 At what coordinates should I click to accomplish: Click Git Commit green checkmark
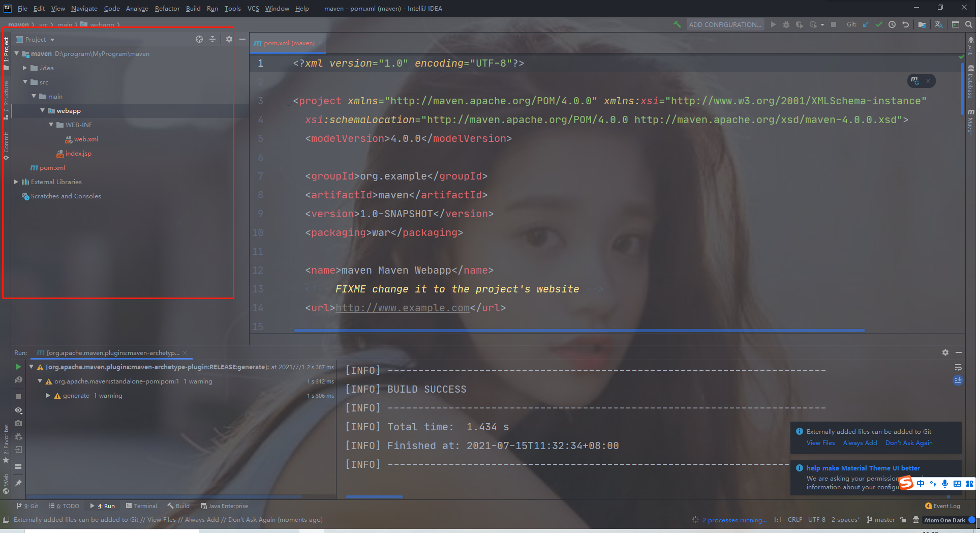879,24
